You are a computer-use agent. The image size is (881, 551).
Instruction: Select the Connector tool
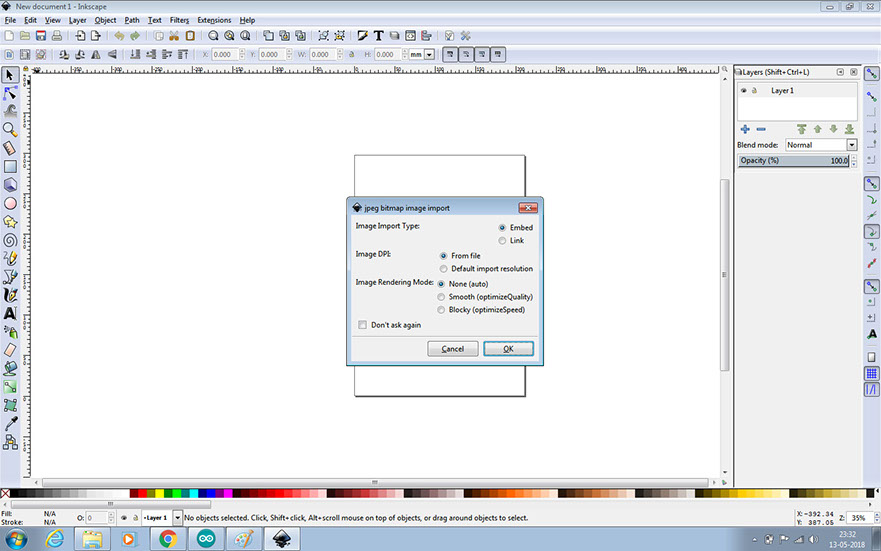point(10,442)
